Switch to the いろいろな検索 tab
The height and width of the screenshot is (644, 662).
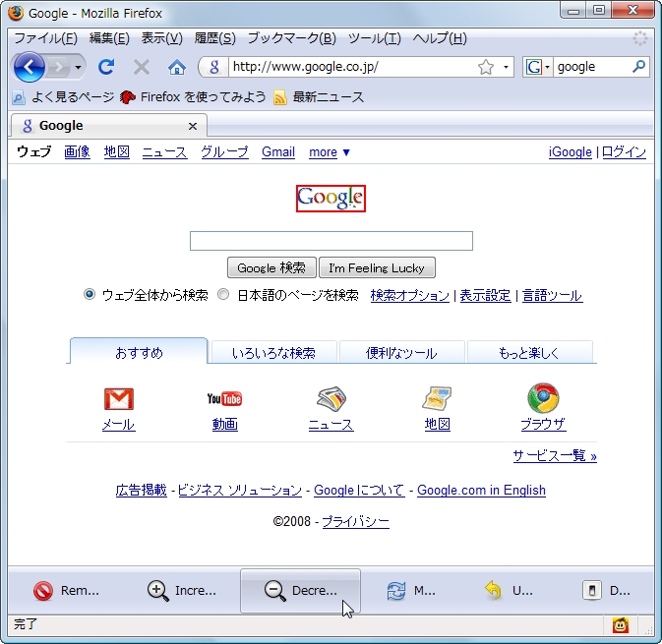[273, 352]
